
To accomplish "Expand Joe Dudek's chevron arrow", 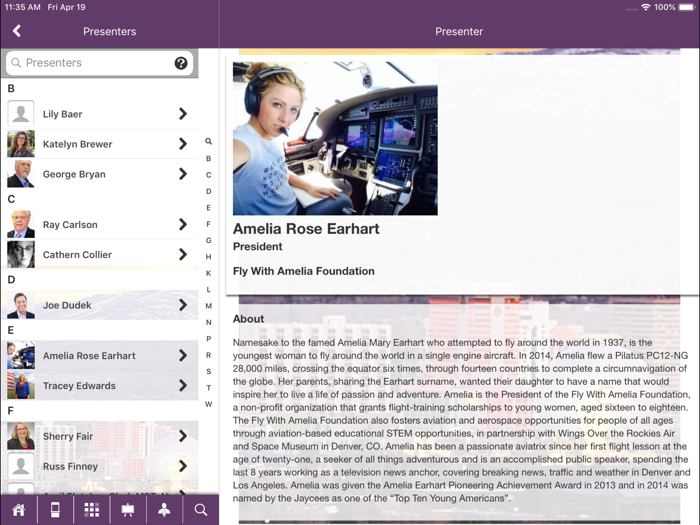I will coord(183,305).
